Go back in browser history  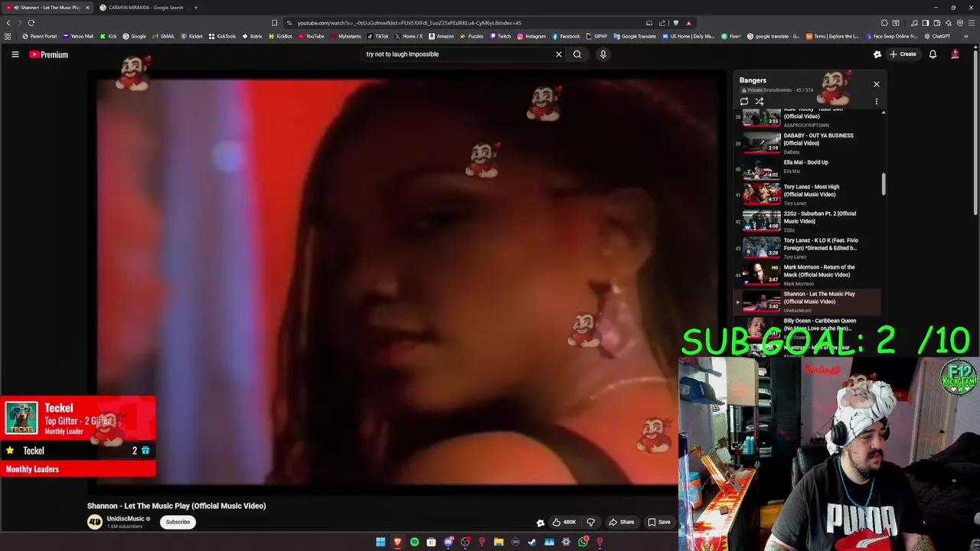pos(8,23)
